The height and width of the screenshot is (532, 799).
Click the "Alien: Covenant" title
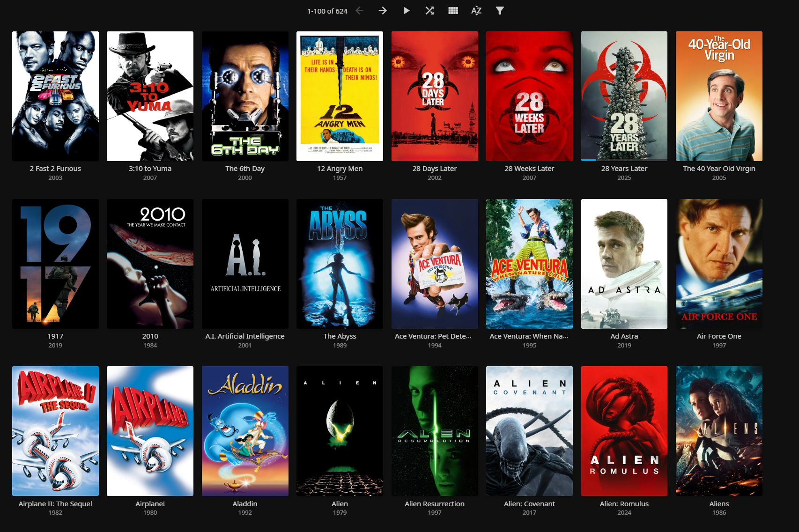coord(529,504)
